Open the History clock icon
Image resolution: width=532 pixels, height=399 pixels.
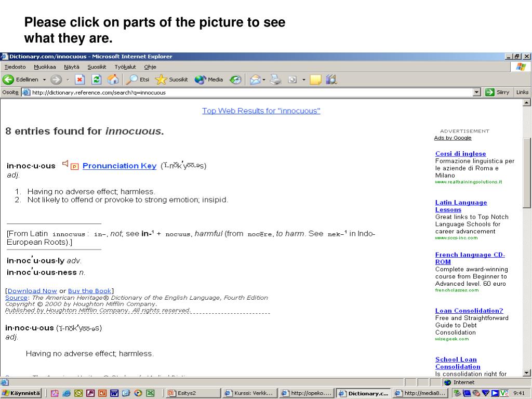(x=235, y=79)
